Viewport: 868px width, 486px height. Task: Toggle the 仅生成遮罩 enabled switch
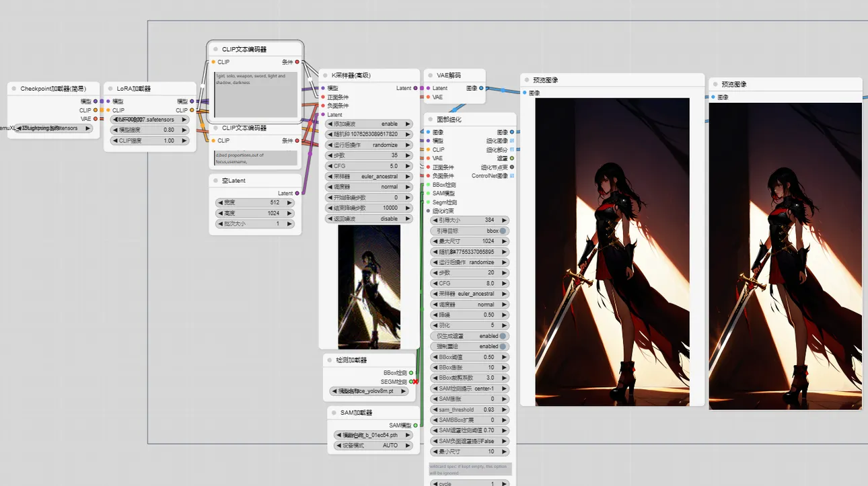tap(503, 336)
